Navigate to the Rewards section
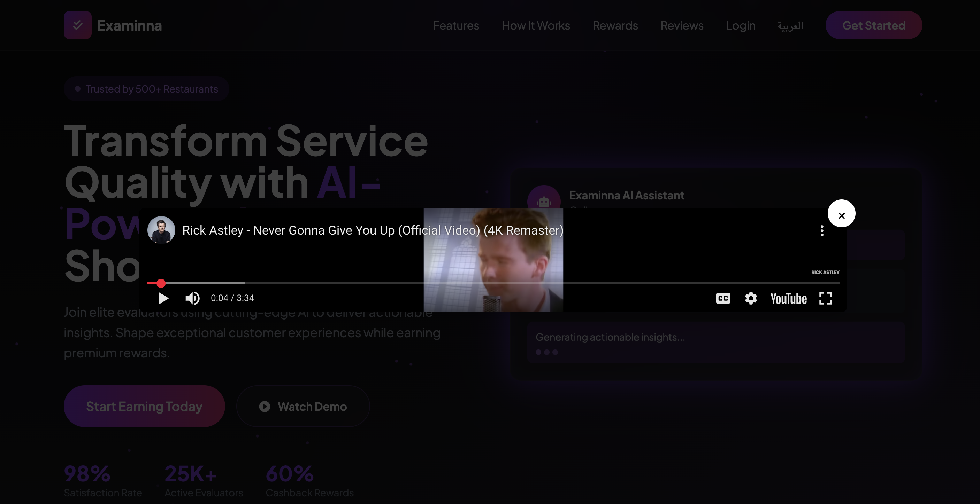 (x=615, y=25)
